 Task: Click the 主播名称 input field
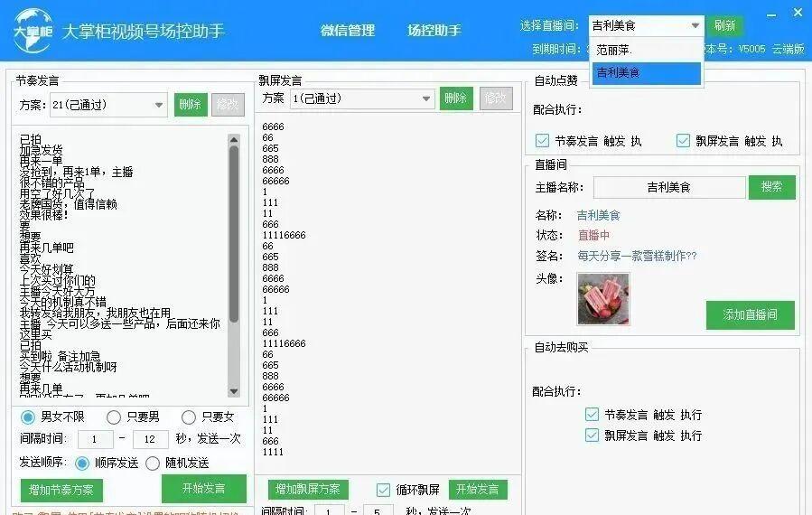pyautogui.click(x=669, y=188)
